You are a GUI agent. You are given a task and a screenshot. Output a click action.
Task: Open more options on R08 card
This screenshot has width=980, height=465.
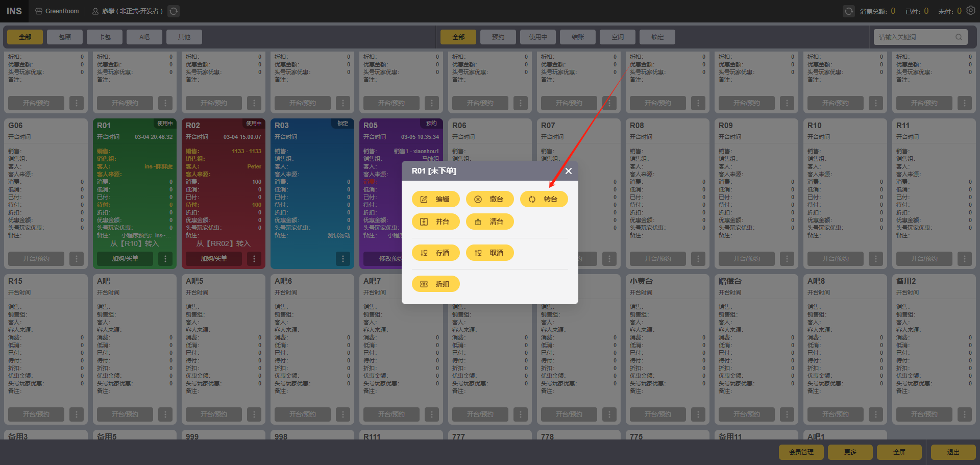[698, 259]
